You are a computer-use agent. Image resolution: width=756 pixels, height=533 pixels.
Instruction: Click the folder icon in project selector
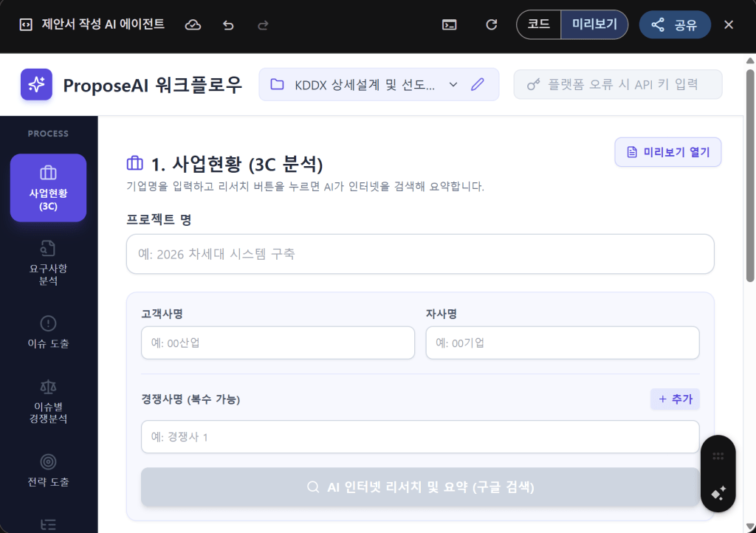(x=278, y=84)
